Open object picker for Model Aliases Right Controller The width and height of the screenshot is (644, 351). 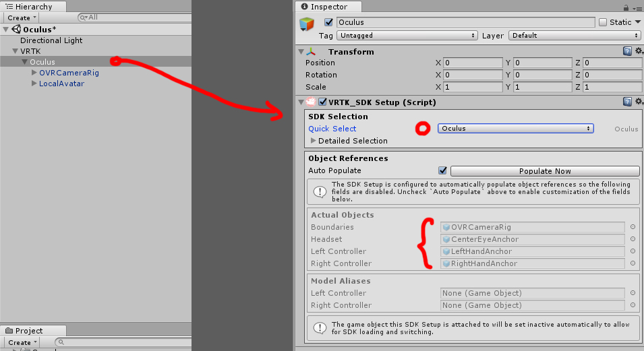pos(633,305)
